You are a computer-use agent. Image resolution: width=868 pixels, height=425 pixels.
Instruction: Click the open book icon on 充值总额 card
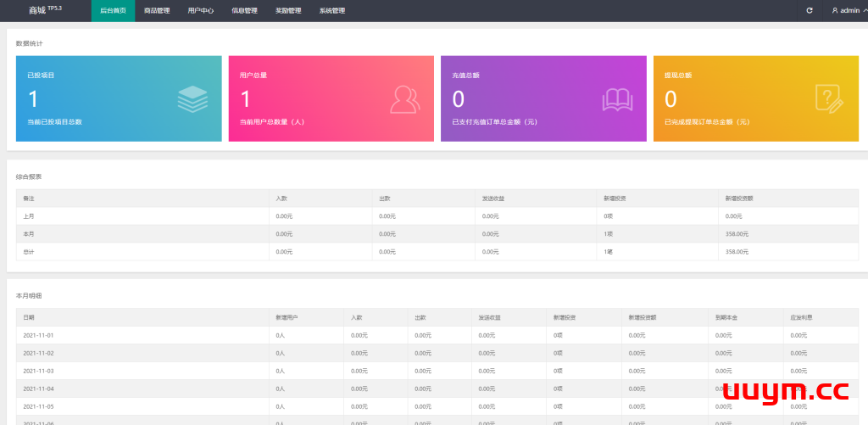point(617,99)
